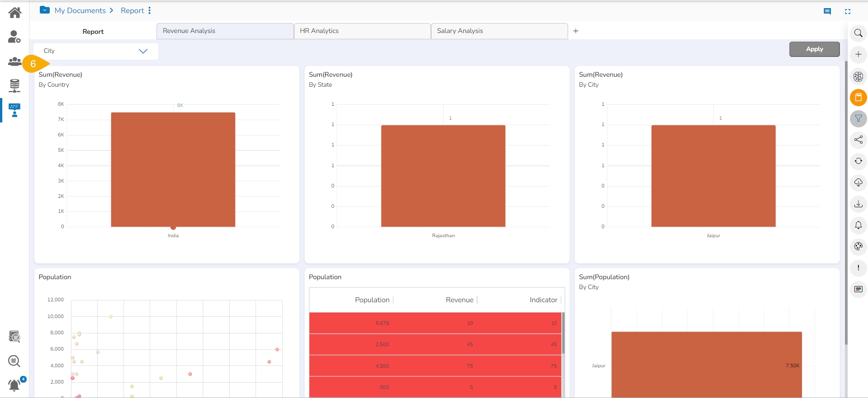
Task: Click the India bar in Country chart
Action: [x=173, y=169]
